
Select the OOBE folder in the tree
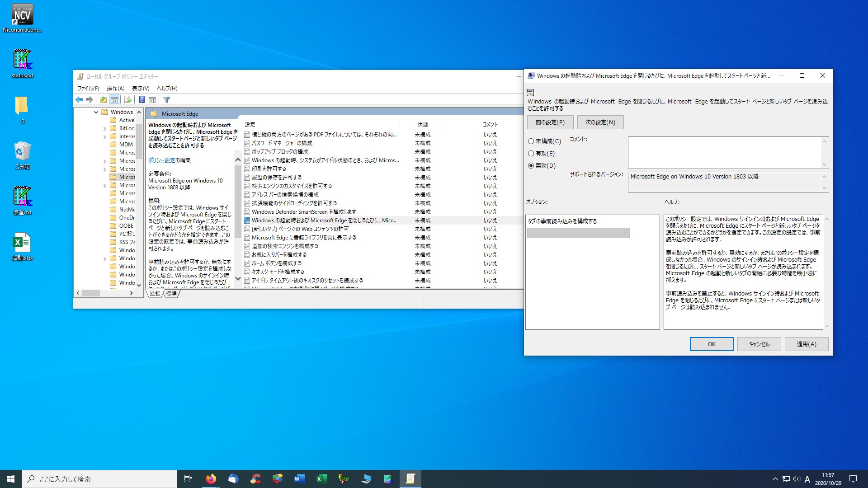[x=122, y=226]
